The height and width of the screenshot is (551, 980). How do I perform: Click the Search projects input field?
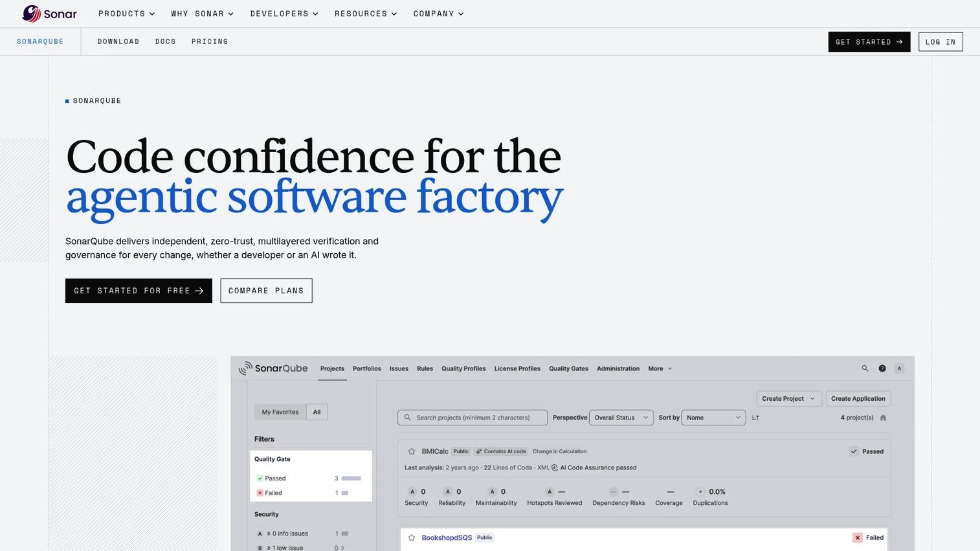(x=473, y=418)
